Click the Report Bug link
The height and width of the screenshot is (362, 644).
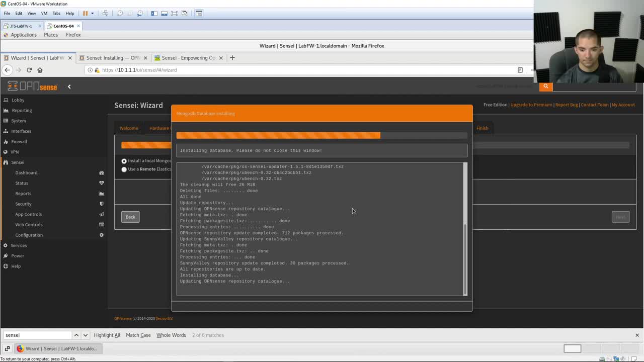(x=567, y=105)
